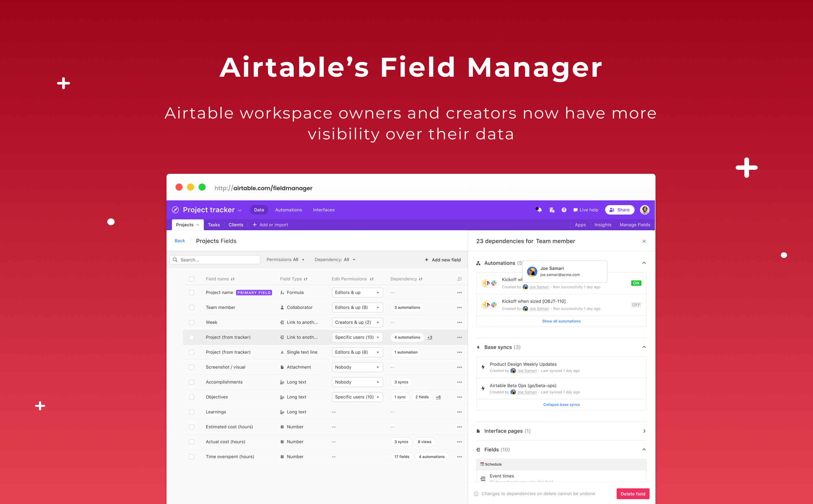
Task: Toggle the OFF switch for Kickoff when sized
Action: [636, 305]
